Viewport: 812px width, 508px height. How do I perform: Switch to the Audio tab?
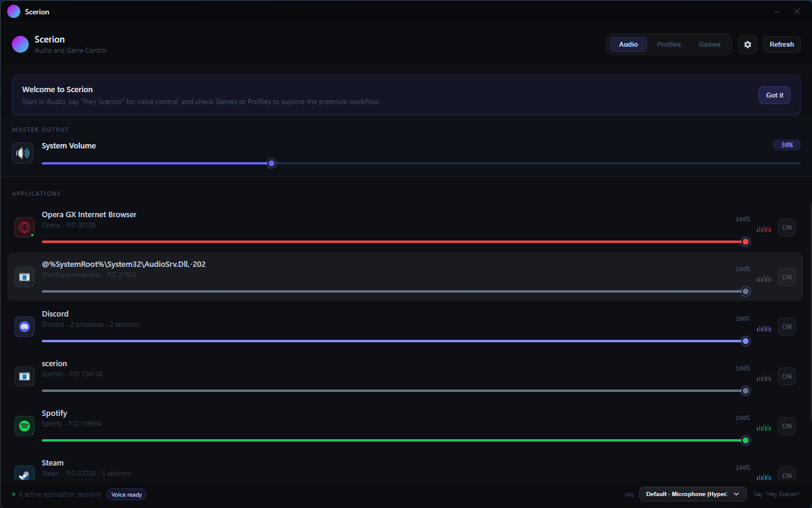click(x=628, y=44)
